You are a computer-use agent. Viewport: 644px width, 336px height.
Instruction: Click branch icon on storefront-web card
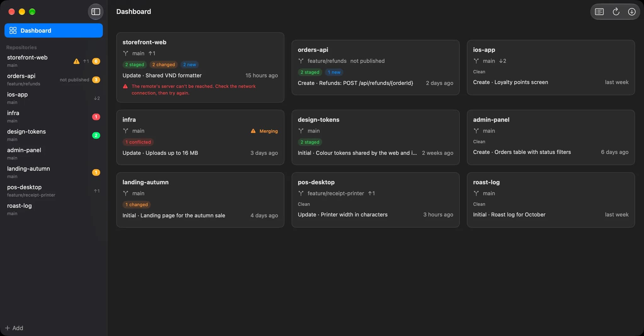tap(125, 53)
